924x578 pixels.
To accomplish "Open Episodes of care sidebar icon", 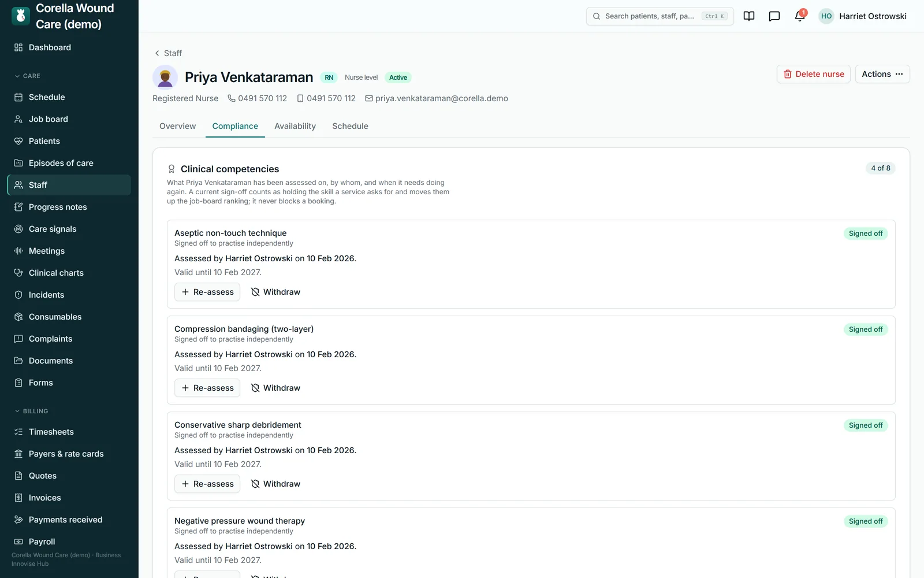I will point(18,163).
